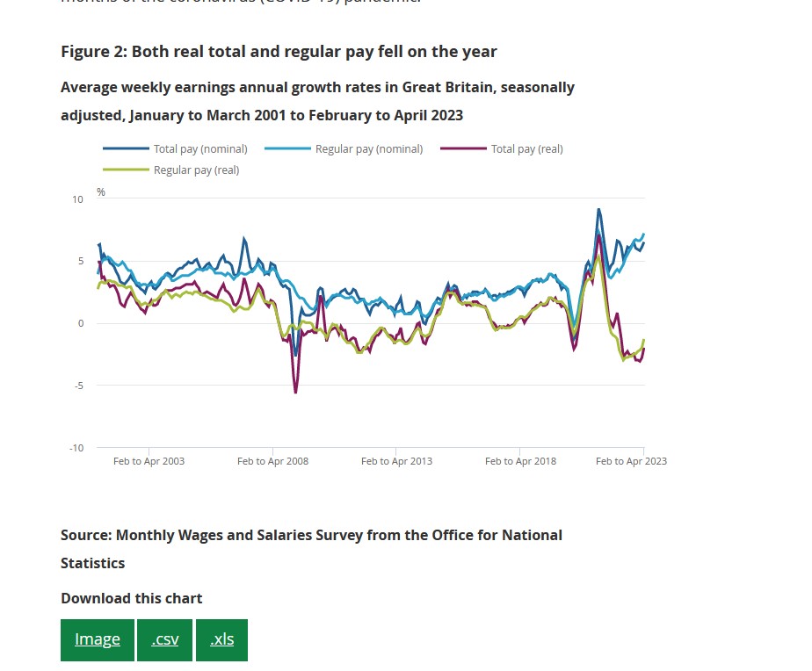Click the Download this chart heading
Viewport: 812px width, 671px height.
[132, 598]
